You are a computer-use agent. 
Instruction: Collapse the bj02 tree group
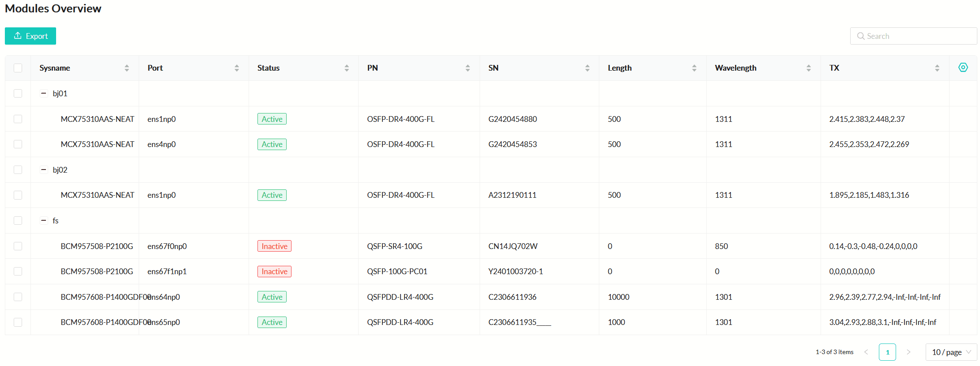pyautogui.click(x=44, y=170)
